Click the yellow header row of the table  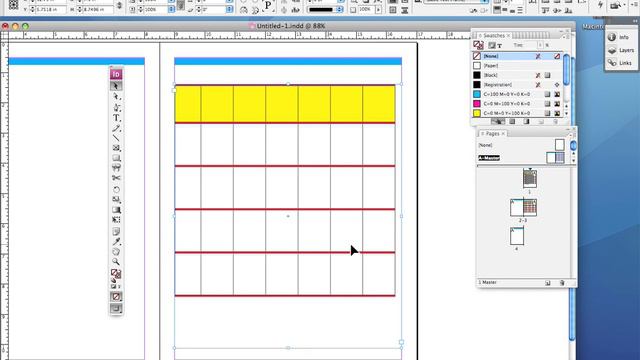point(285,104)
